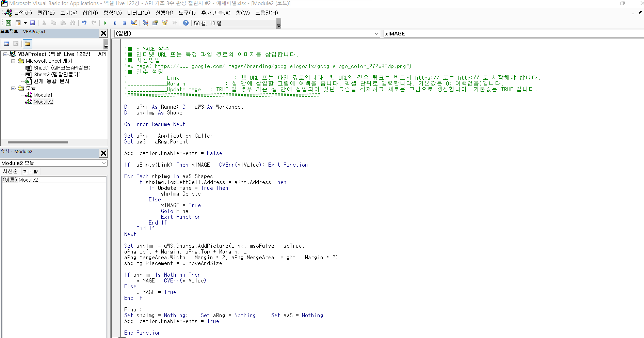Select the Microsoft Excel 개체 folder label
644x338 pixels.
pos(49,61)
